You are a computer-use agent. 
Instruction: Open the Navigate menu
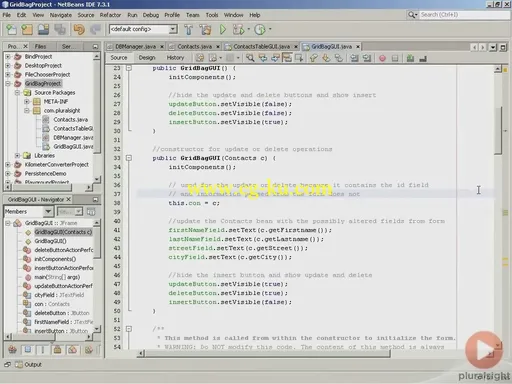click(61, 15)
